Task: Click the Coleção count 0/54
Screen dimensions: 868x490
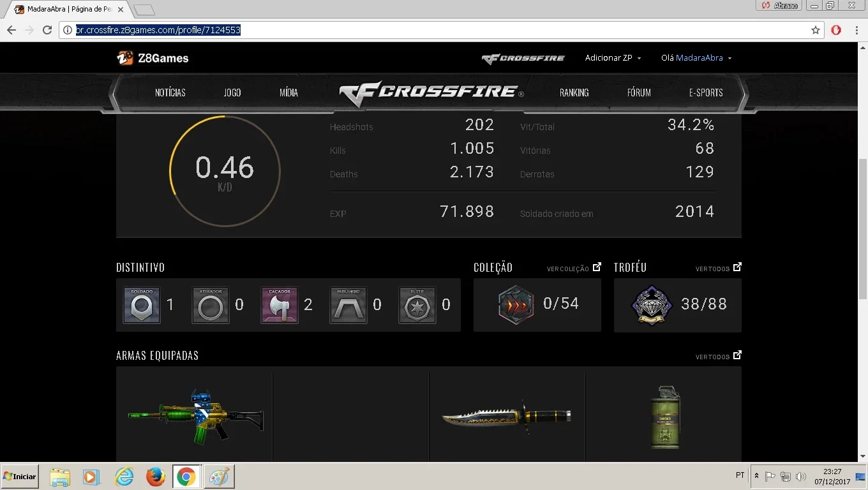Action: click(561, 304)
